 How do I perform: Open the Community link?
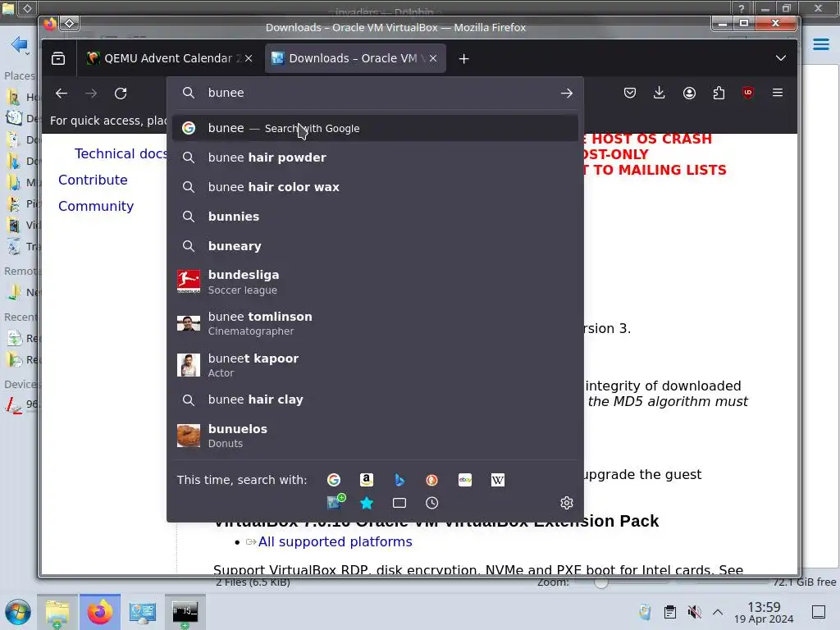click(x=96, y=206)
